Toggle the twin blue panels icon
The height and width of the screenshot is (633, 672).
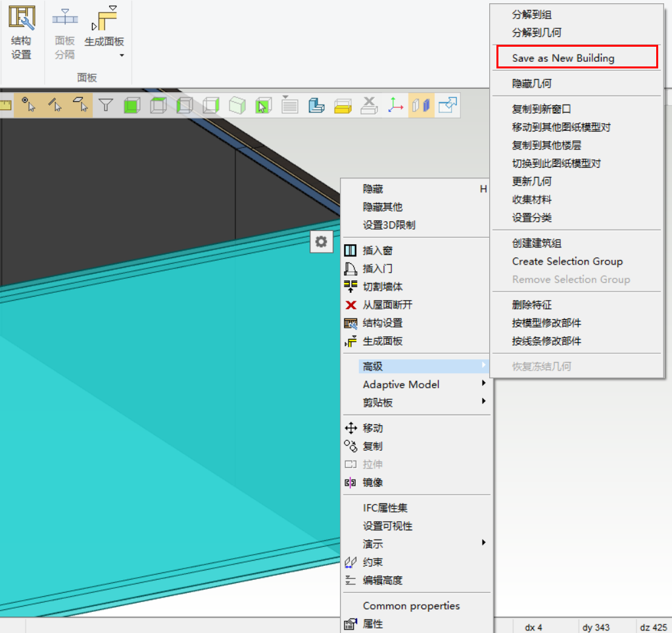(x=421, y=105)
